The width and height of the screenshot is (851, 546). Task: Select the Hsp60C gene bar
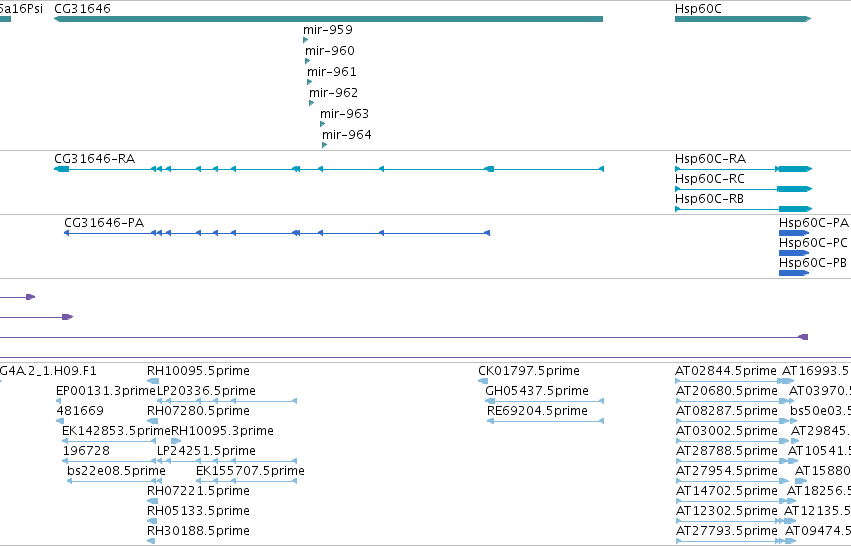coord(743,19)
